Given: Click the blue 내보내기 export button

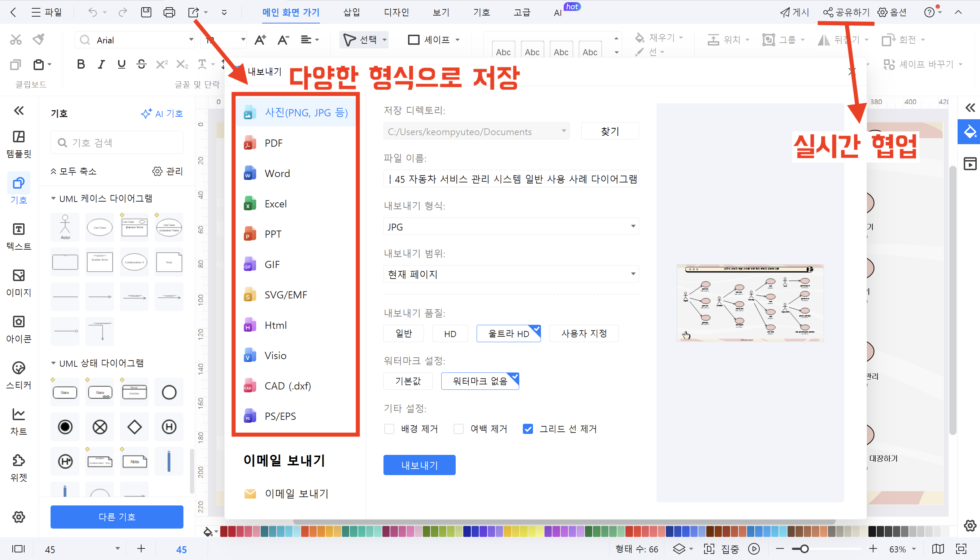Looking at the screenshot, I should point(419,465).
